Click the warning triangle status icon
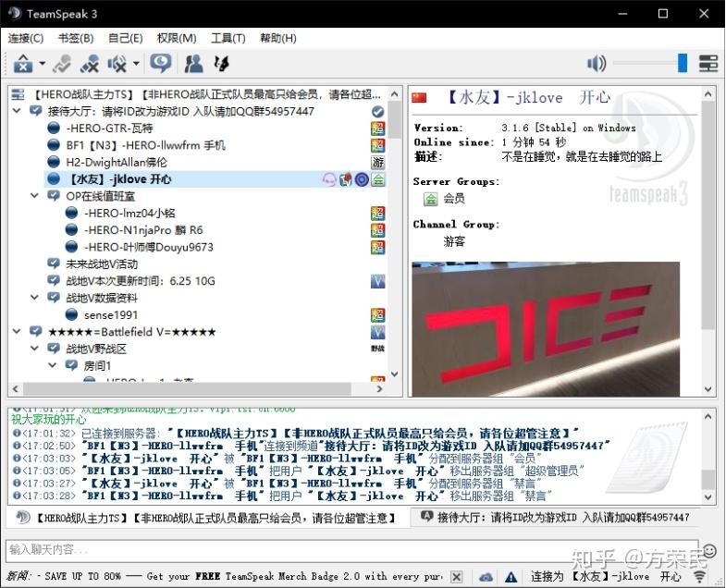The width and height of the screenshot is (726, 588). [x=511, y=577]
